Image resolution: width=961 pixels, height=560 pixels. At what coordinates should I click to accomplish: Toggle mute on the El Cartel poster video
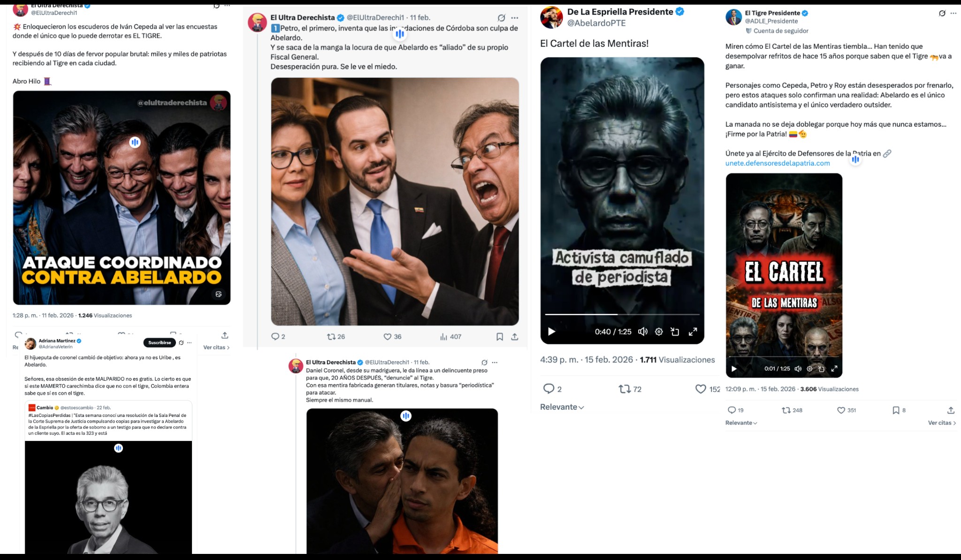click(798, 369)
